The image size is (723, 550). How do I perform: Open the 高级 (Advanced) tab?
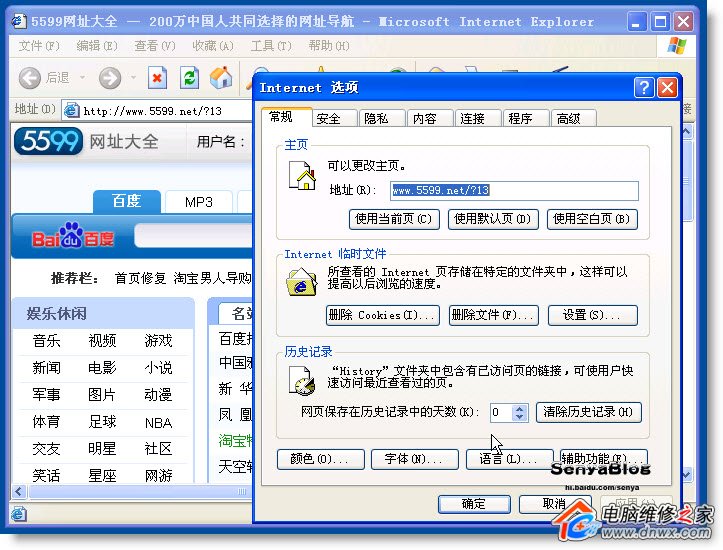pos(569,118)
